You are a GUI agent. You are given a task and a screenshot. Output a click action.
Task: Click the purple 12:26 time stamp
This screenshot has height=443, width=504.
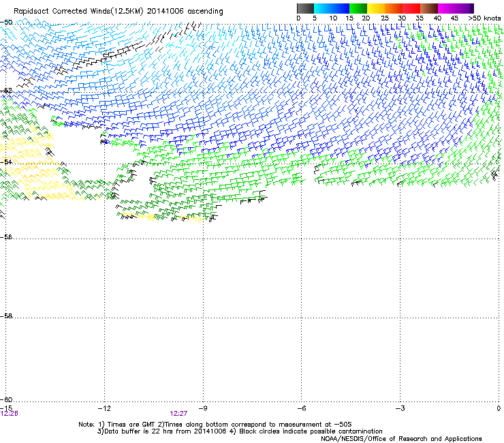click(10, 414)
